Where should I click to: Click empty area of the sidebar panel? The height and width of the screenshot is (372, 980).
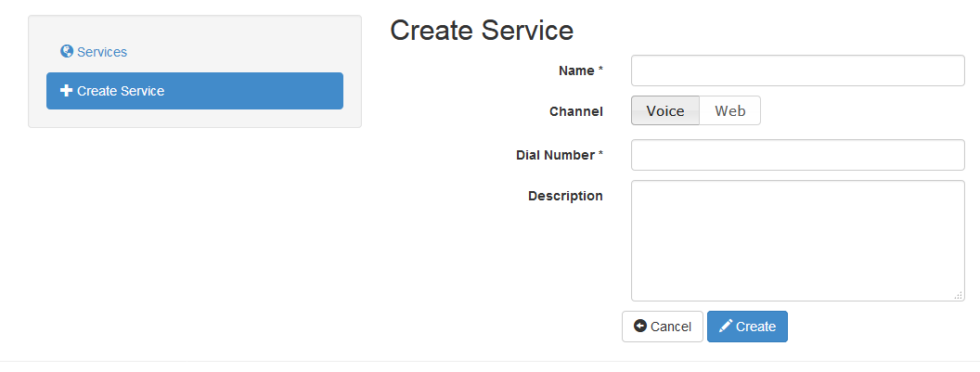coord(195,119)
